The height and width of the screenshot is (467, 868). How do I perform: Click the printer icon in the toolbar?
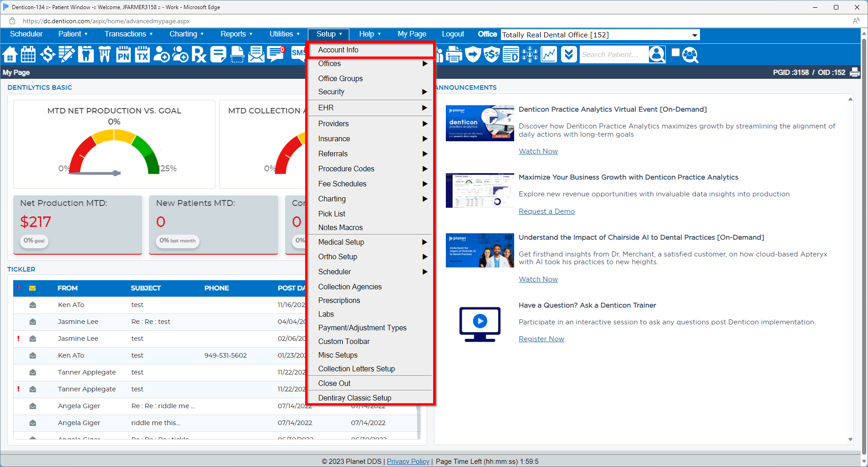(x=454, y=54)
